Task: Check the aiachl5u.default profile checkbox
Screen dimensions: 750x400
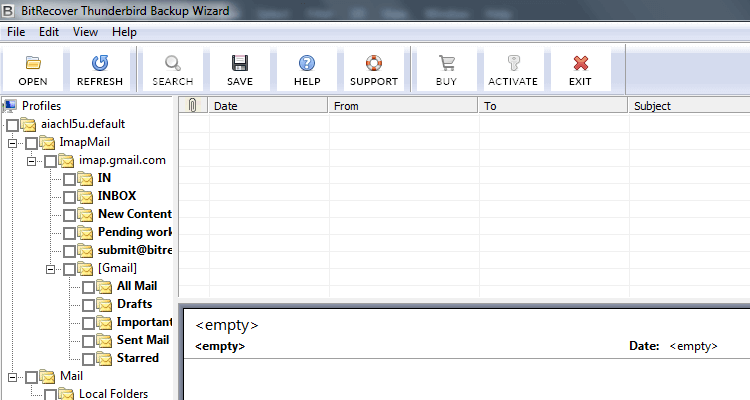Action: click(x=12, y=125)
